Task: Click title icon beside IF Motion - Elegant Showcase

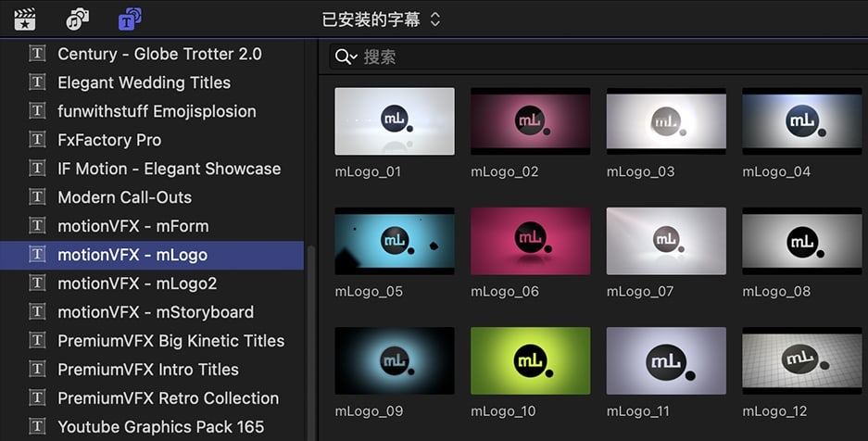Action: click(x=37, y=168)
